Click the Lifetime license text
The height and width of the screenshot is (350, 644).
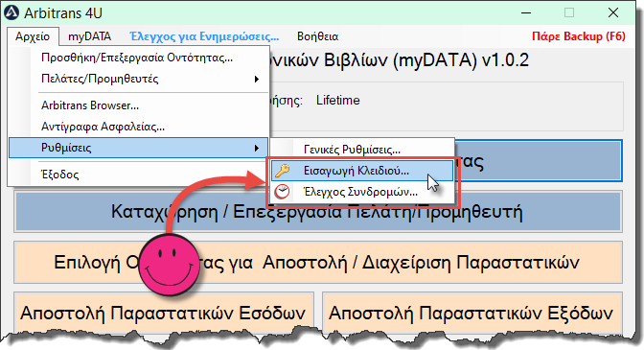(337, 101)
